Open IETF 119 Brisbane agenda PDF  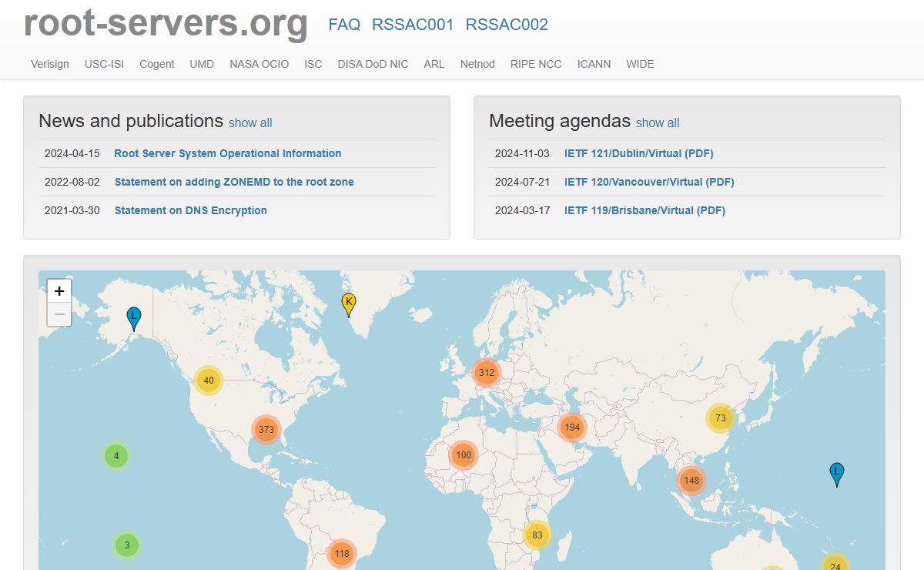(644, 210)
